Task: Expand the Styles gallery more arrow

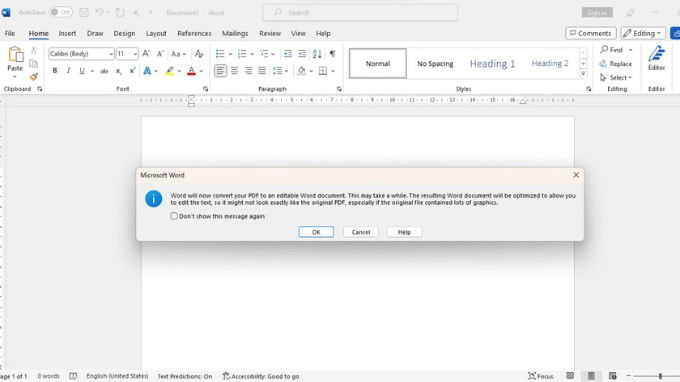Action: click(x=583, y=74)
